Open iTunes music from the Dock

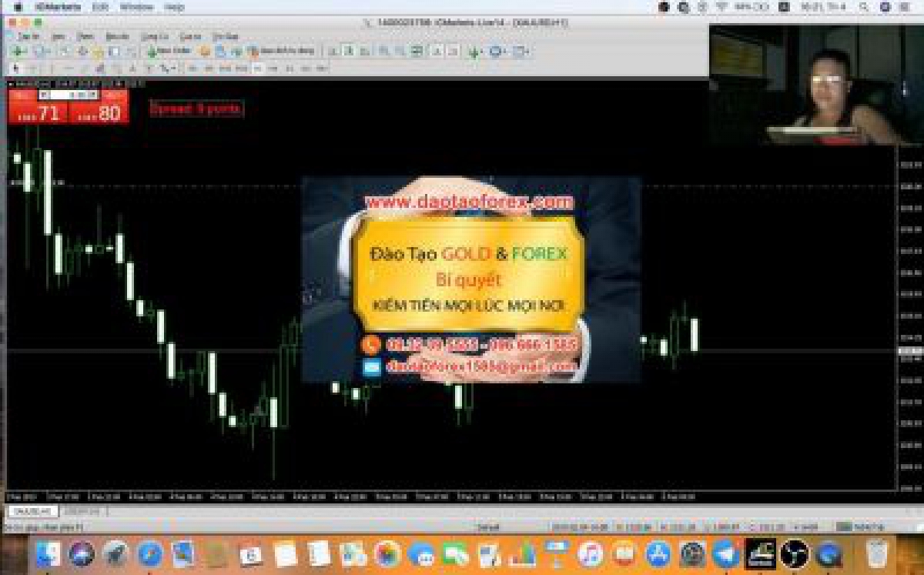click(590, 554)
